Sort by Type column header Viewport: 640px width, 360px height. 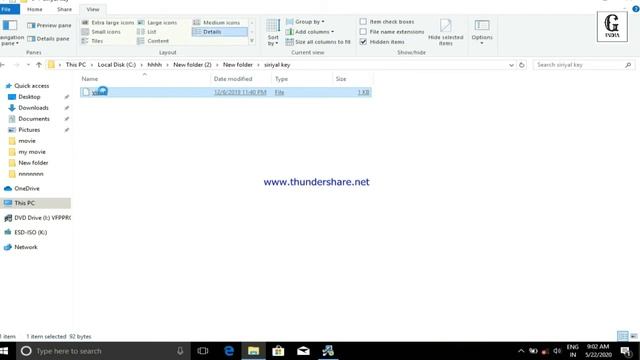(x=302, y=79)
